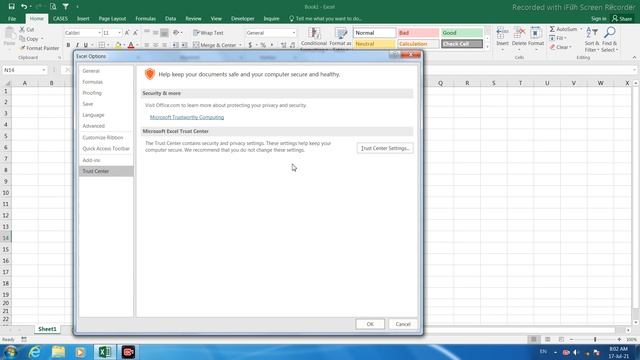
Task: Switch to the Page Layout tab
Action: [x=112, y=19]
